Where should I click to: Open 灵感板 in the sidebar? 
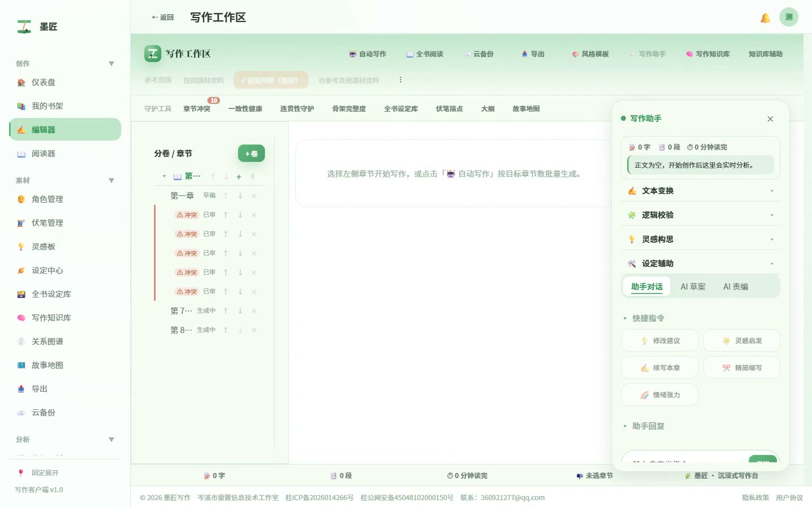pos(65,247)
